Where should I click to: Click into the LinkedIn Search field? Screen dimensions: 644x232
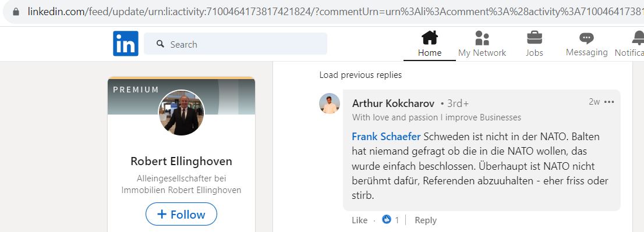click(235, 44)
